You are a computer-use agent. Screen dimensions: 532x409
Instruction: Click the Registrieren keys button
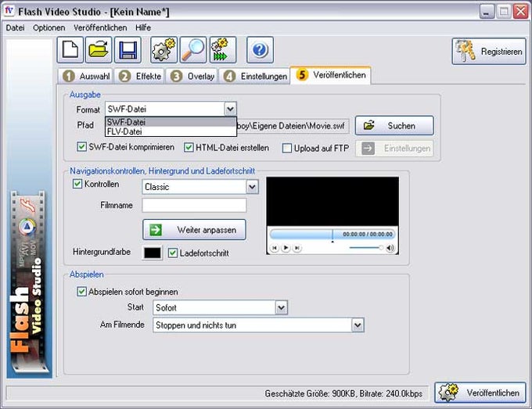[x=489, y=51]
